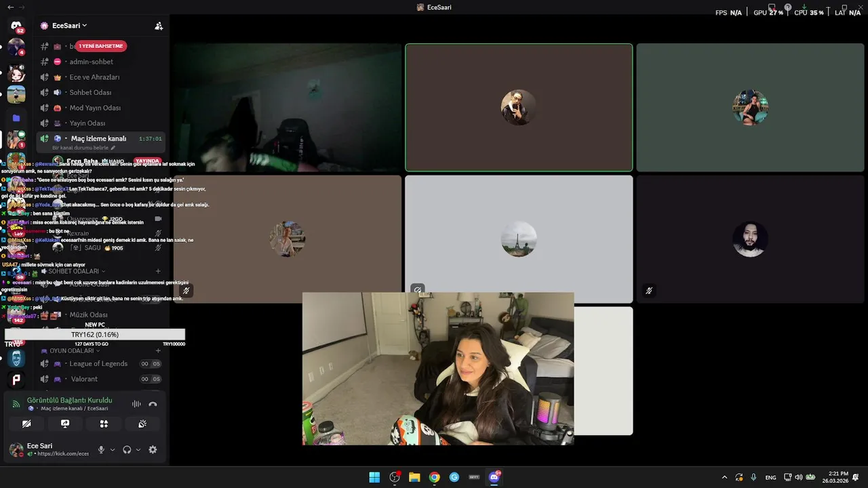
Task: Open the anime avatar server with speaker icon
Action: point(16,73)
